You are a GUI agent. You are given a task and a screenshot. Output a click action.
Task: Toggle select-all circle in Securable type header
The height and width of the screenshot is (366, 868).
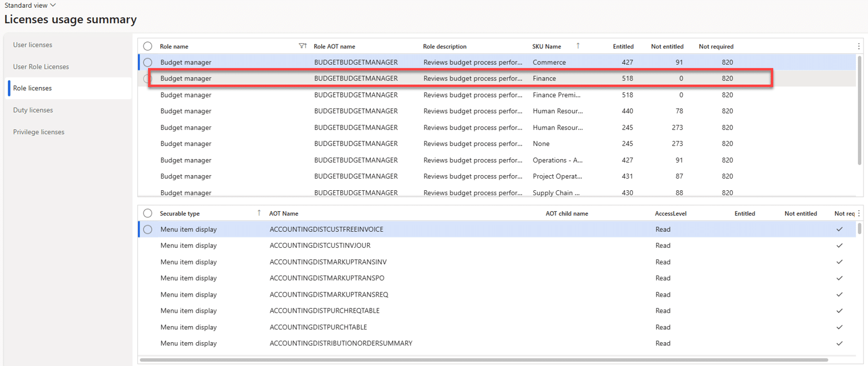(x=147, y=213)
